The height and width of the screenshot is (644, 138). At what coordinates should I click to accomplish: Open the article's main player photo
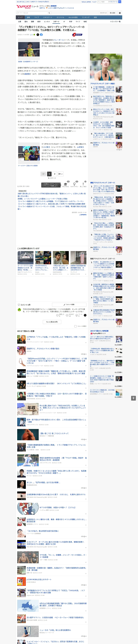tap(29, 49)
